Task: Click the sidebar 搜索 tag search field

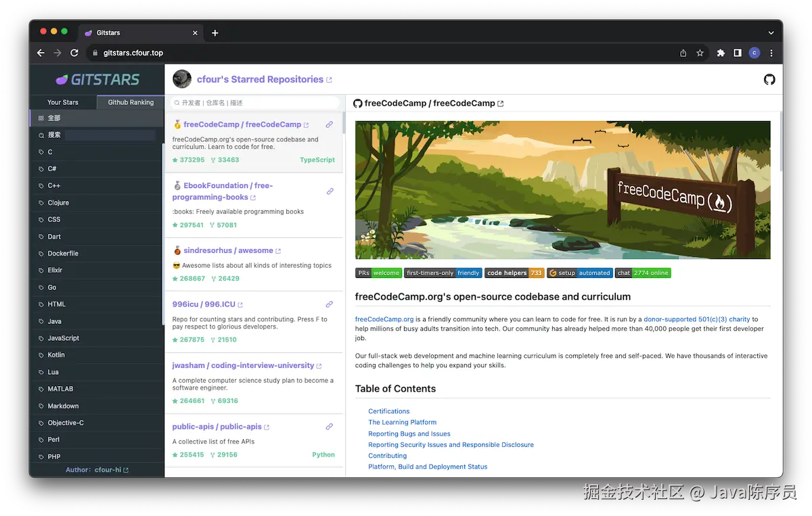Action: [110, 135]
